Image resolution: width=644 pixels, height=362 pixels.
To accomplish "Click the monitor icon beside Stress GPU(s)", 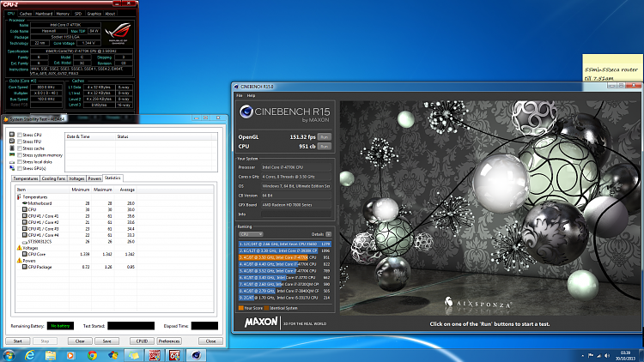I will pos(12,168).
